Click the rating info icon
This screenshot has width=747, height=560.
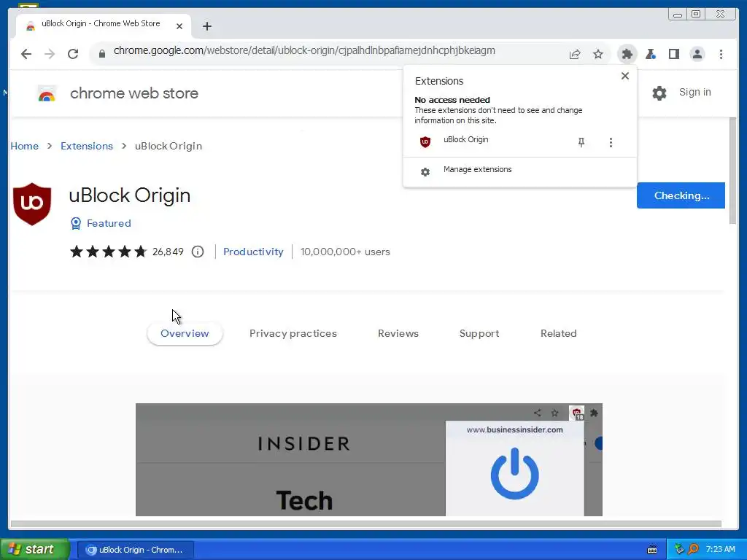pyautogui.click(x=198, y=252)
